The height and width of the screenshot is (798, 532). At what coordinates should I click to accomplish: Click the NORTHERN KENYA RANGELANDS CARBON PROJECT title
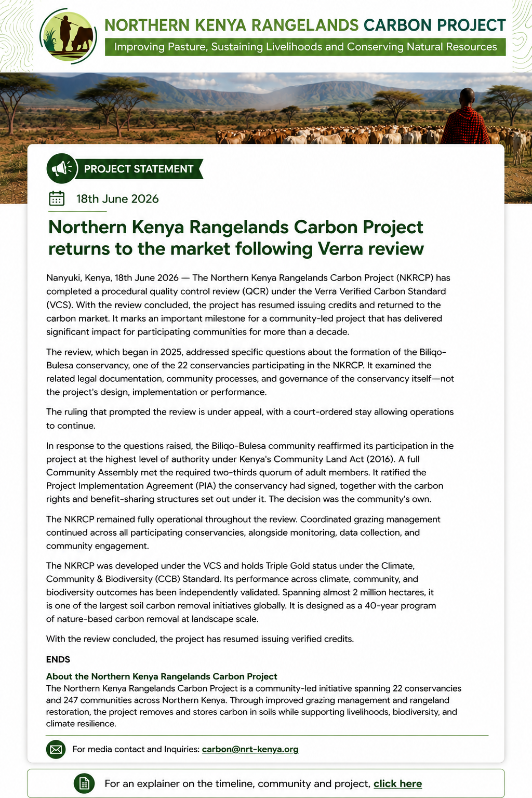coord(305,25)
